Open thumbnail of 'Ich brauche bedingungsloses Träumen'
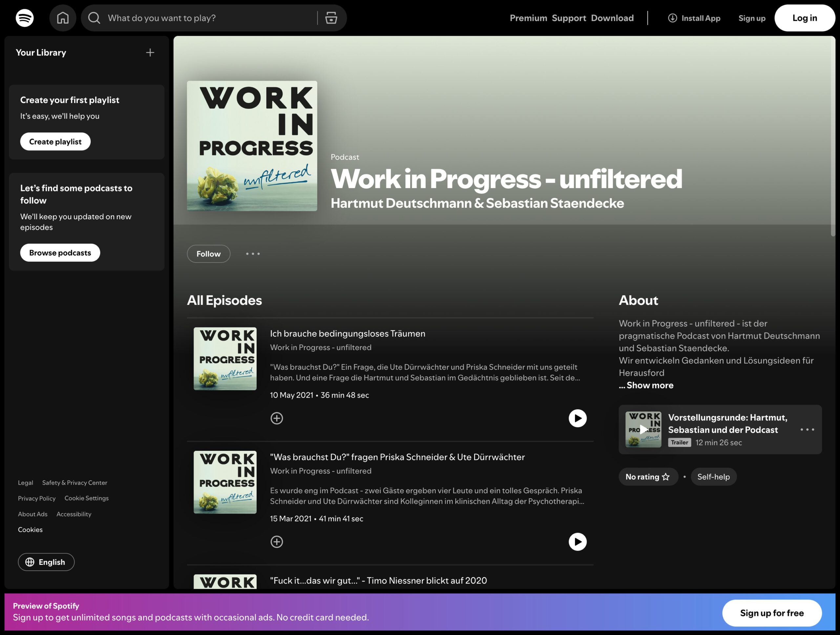This screenshot has height=635, width=840. (225, 358)
